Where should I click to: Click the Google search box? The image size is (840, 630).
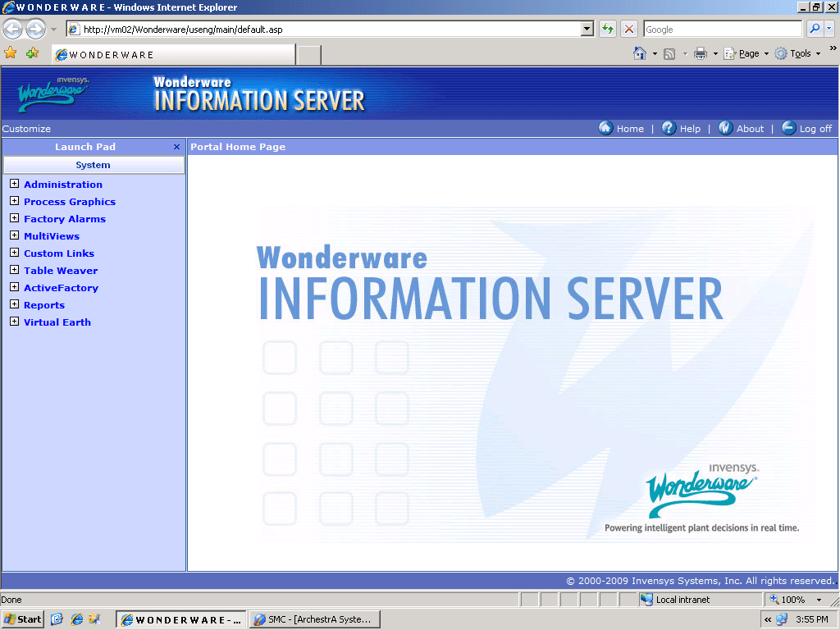coord(723,29)
